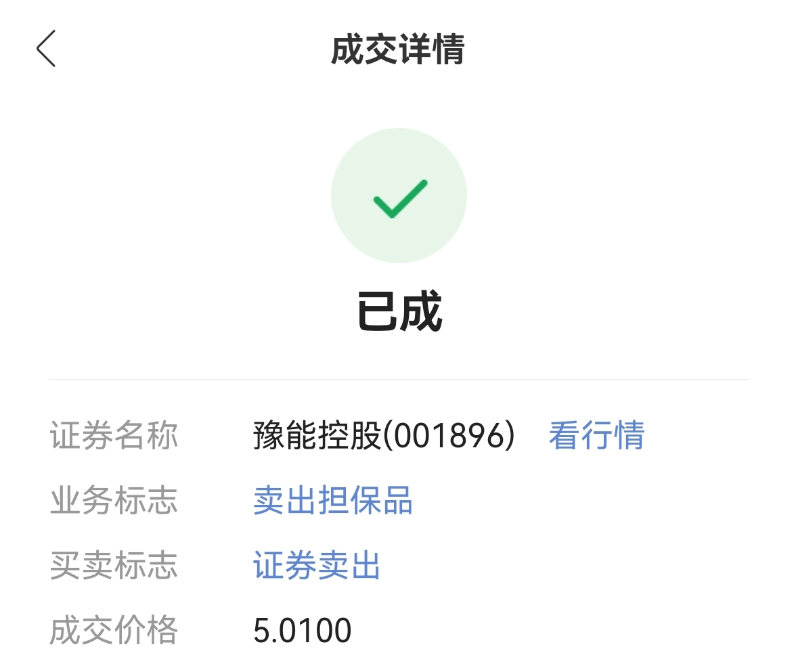Click the 证券名称 field label
This screenshot has height=672, width=796.
click(114, 435)
